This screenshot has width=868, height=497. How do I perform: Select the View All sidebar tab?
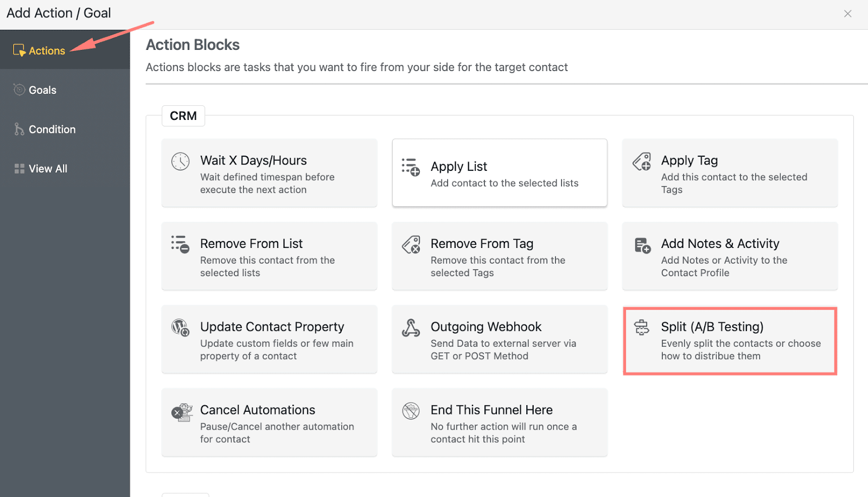pos(48,169)
